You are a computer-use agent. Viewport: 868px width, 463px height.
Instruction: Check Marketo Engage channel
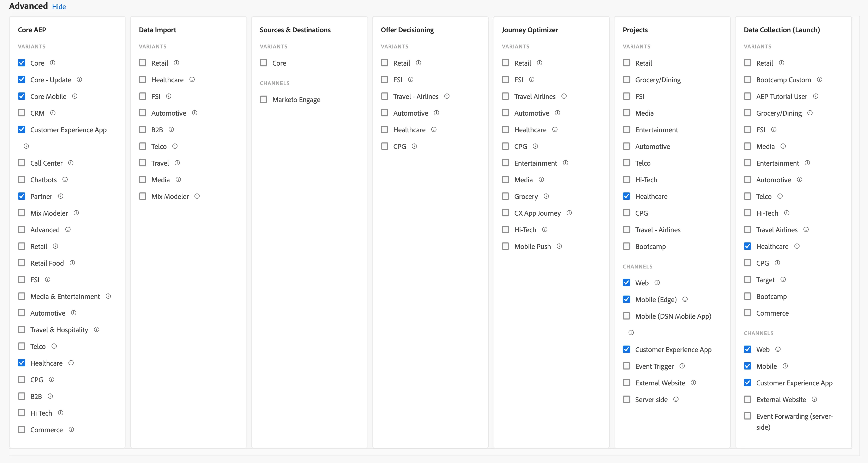pyautogui.click(x=264, y=99)
